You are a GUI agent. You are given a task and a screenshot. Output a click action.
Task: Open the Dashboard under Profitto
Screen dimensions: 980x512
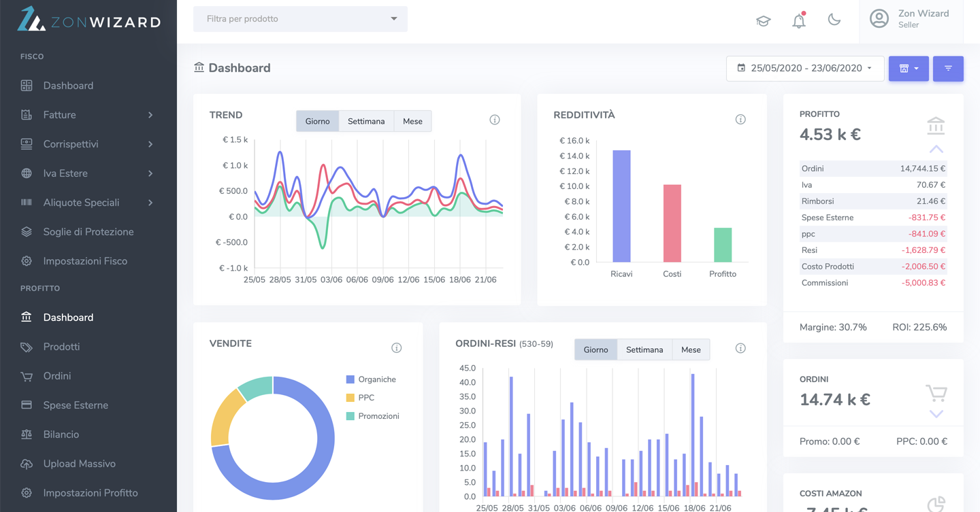tap(69, 317)
